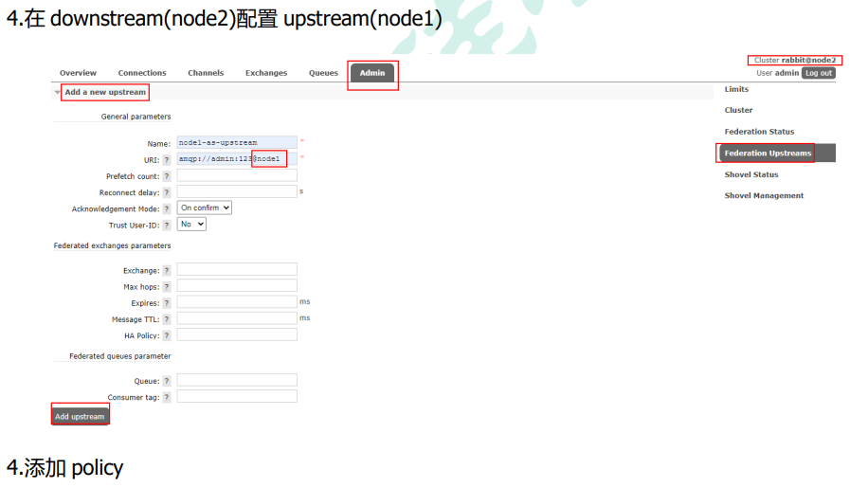
Task: Switch to the Exchanges tab
Action: pyautogui.click(x=266, y=73)
